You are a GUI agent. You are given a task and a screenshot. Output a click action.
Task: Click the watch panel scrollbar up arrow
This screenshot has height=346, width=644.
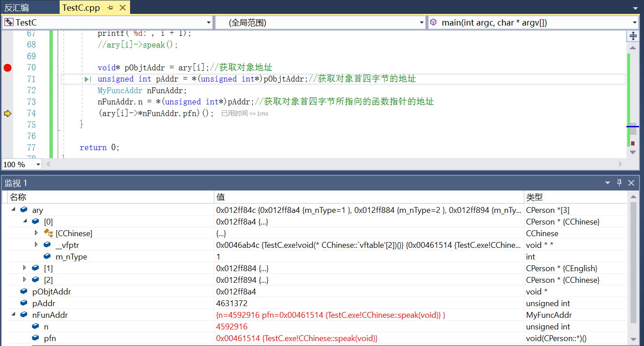click(633, 197)
